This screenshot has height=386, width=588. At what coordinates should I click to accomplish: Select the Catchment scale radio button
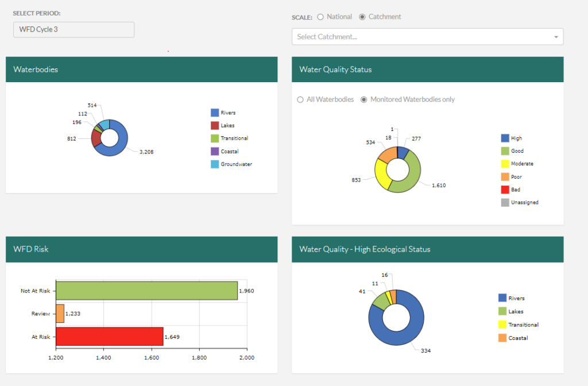(362, 17)
